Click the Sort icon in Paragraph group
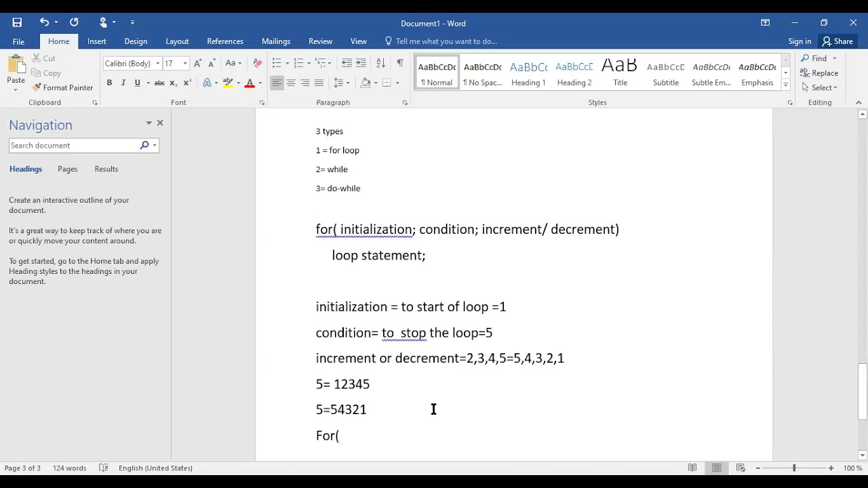This screenshot has width=868, height=488. click(x=380, y=63)
